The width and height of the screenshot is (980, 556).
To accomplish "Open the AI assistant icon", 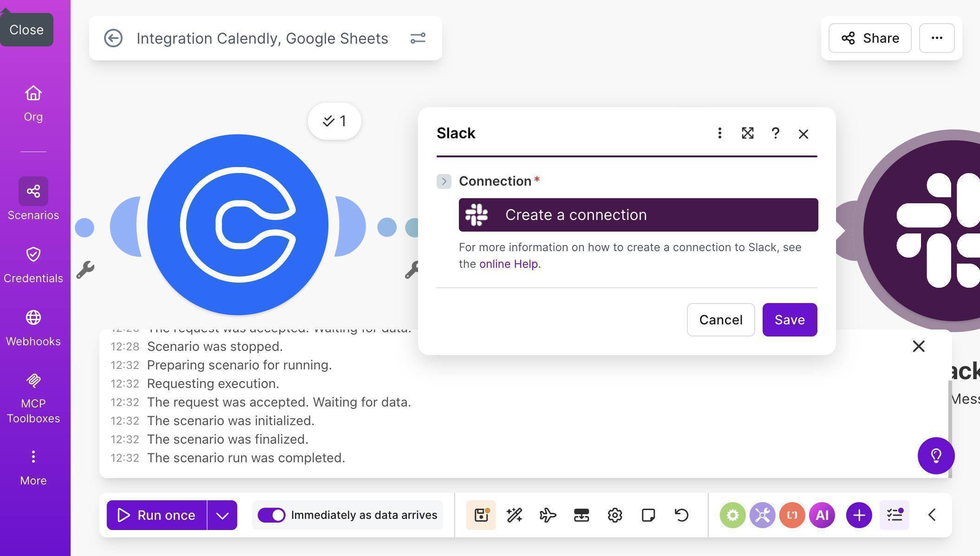I will (x=822, y=515).
